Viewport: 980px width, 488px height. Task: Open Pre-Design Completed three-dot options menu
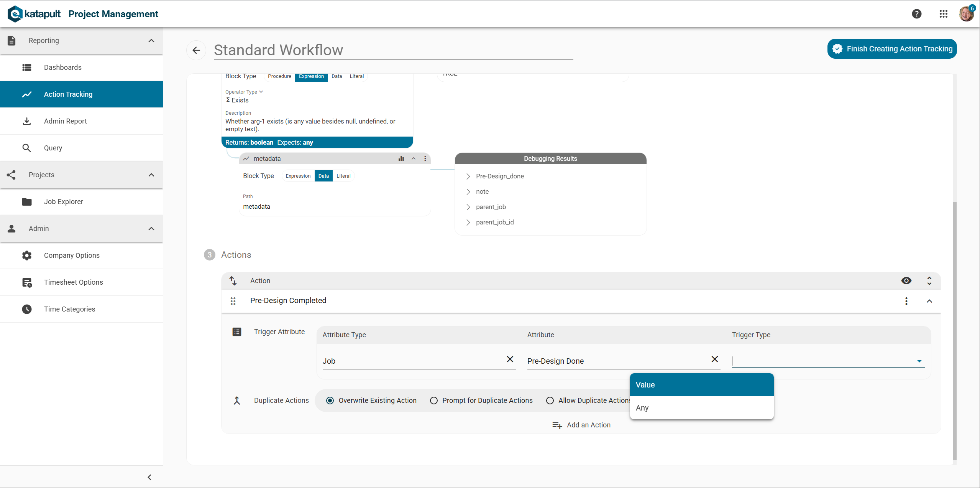click(906, 301)
